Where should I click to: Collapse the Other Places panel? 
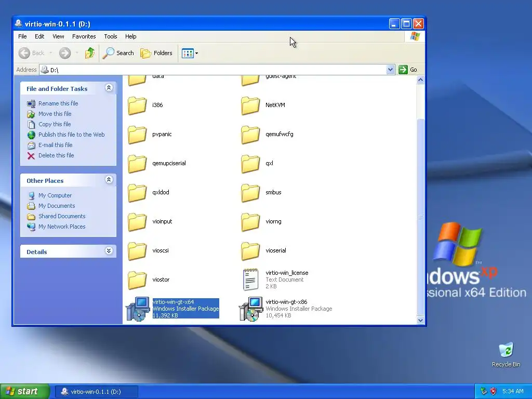109,180
